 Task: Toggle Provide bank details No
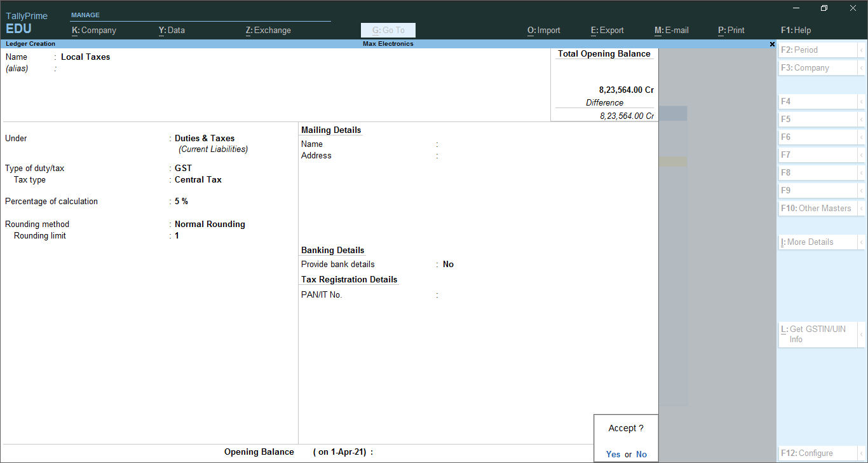[448, 264]
